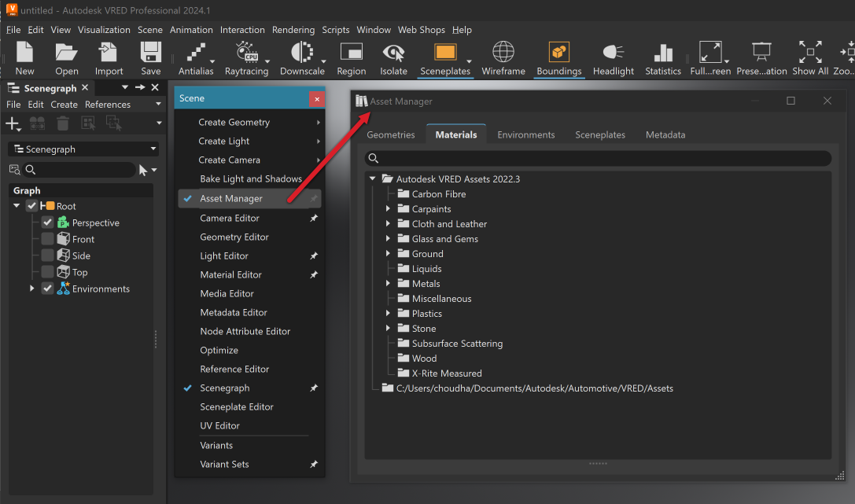Check the Front camera checkbox
The image size is (855, 504).
[47, 239]
